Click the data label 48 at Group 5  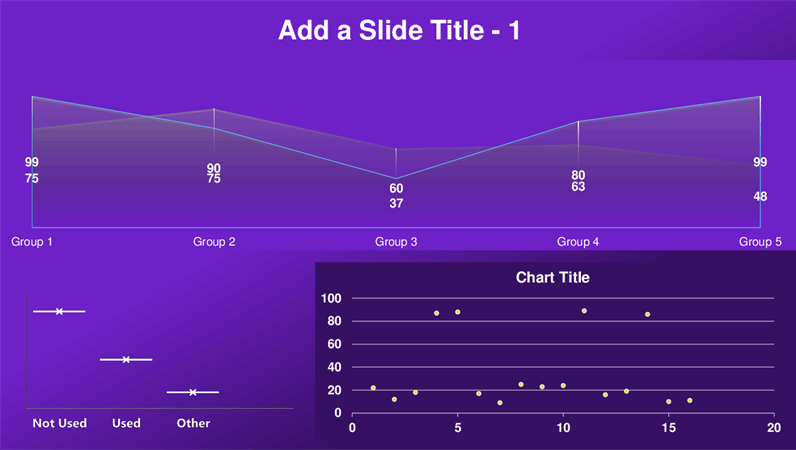pyautogui.click(x=760, y=197)
